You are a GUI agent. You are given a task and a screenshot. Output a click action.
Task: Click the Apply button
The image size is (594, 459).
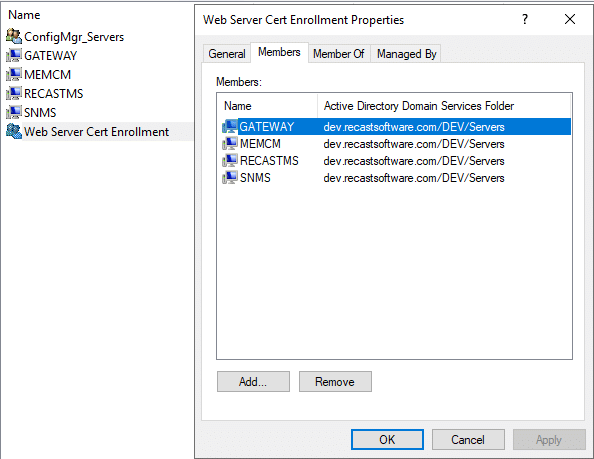coord(549,440)
